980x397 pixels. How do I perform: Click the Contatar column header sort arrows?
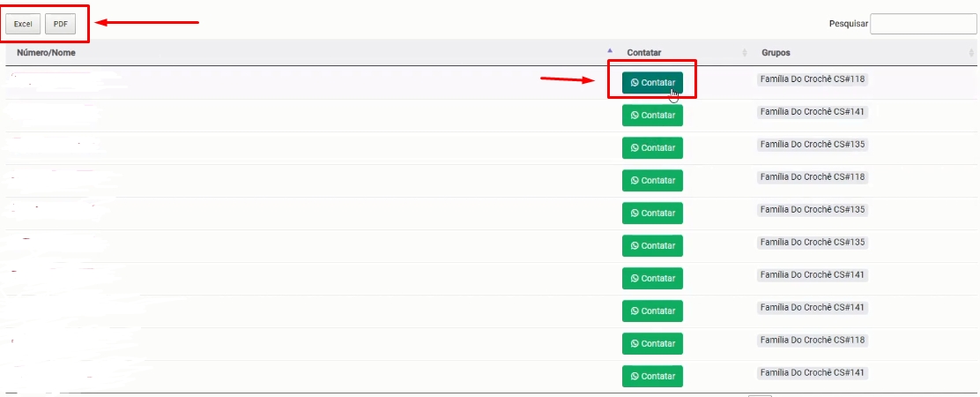pos(745,53)
